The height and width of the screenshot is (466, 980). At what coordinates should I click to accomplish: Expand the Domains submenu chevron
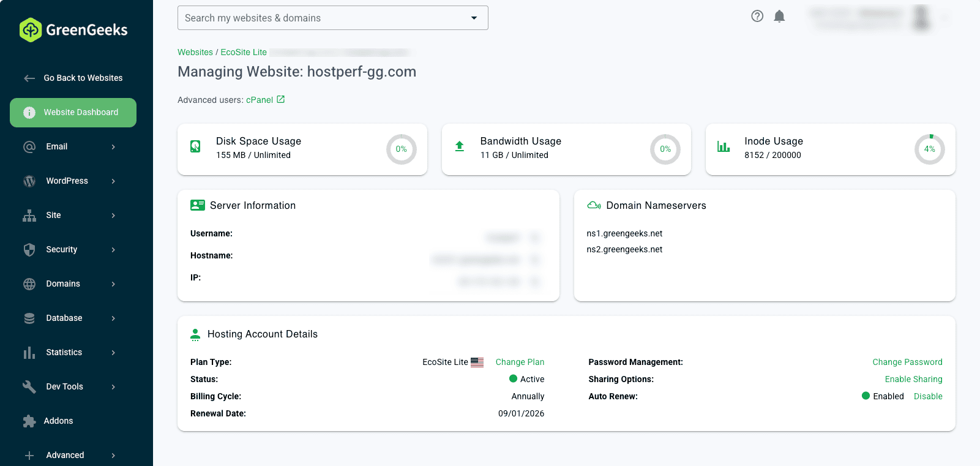point(113,284)
